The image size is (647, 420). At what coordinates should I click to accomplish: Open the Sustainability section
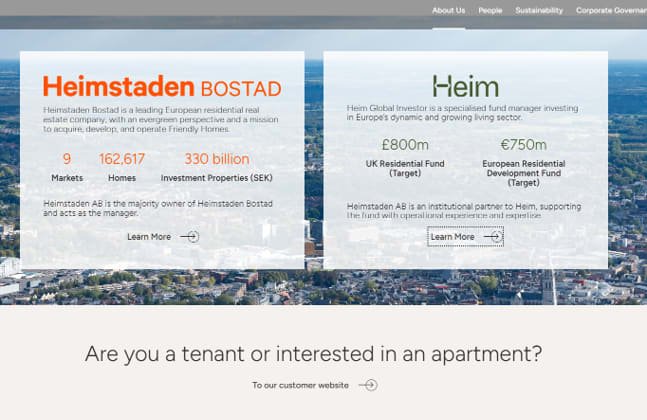click(539, 10)
